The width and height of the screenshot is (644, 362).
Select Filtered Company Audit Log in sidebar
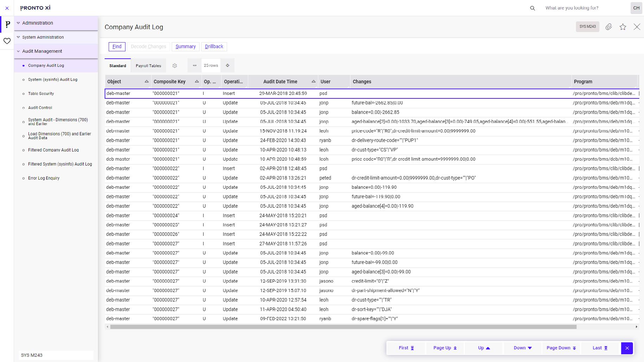[53, 150]
